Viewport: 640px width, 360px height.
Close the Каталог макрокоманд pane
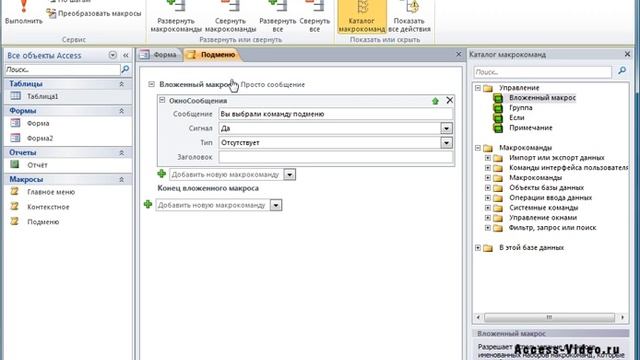tap(627, 54)
